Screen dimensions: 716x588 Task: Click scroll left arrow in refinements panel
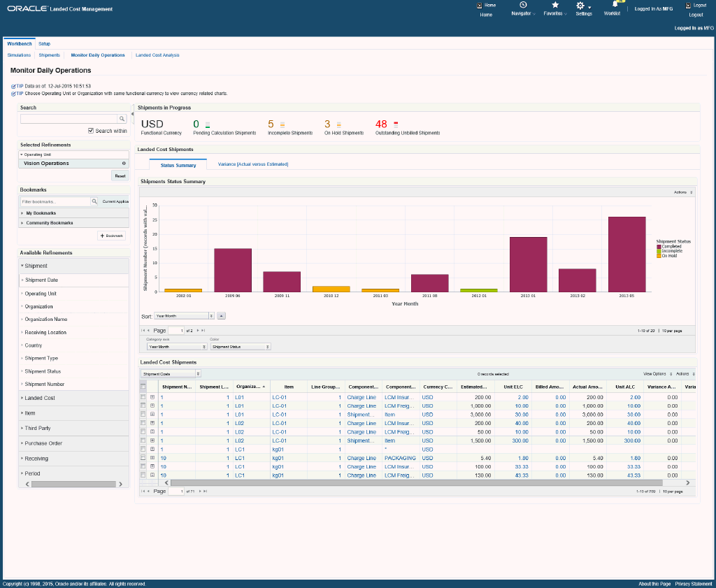(27, 484)
